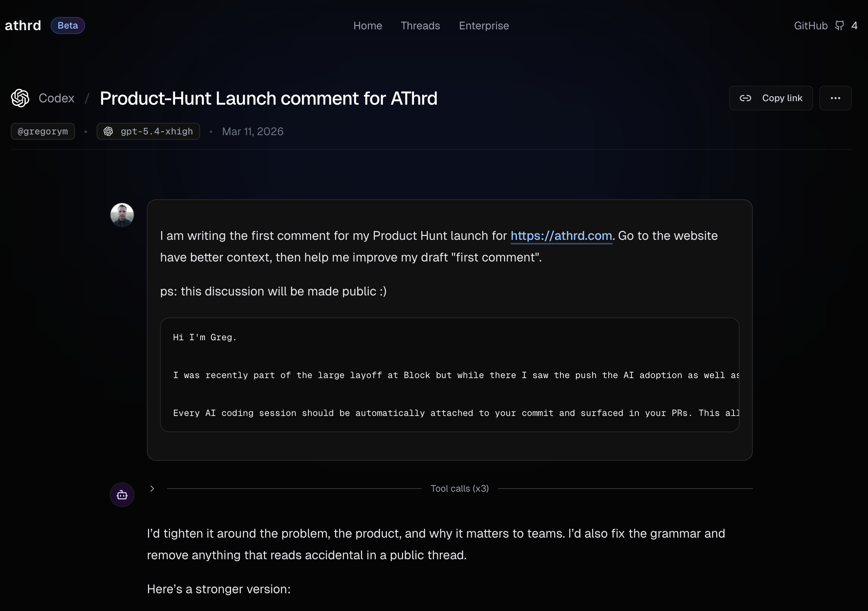
Task: Click the OpenAI logo next to Codex breadcrumb
Action: [20, 98]
